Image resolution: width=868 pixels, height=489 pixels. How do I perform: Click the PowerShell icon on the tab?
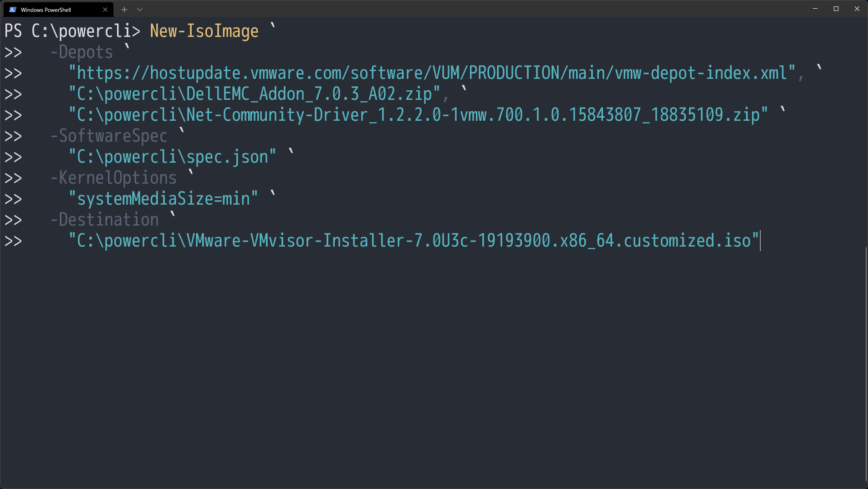[x=13, y=9]
